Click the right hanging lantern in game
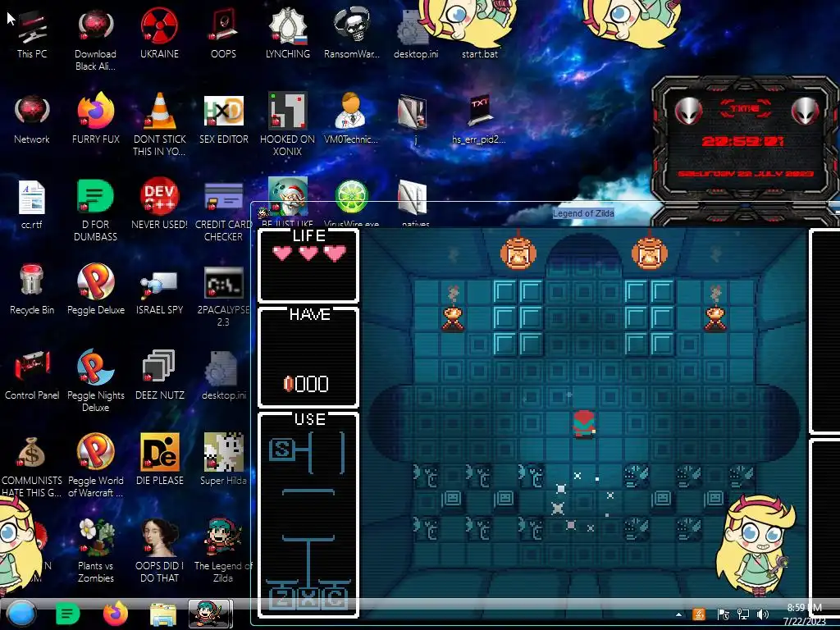 (650, 252)
